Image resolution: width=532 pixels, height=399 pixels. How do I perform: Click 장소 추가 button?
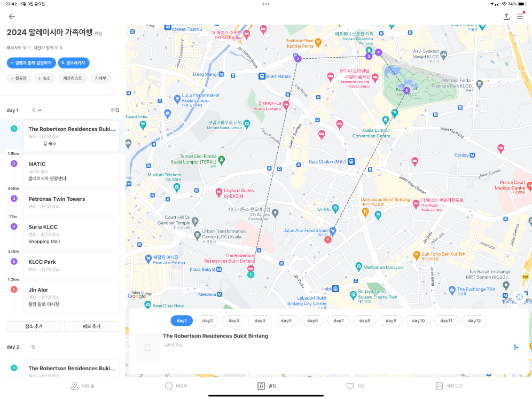point(34,326)
